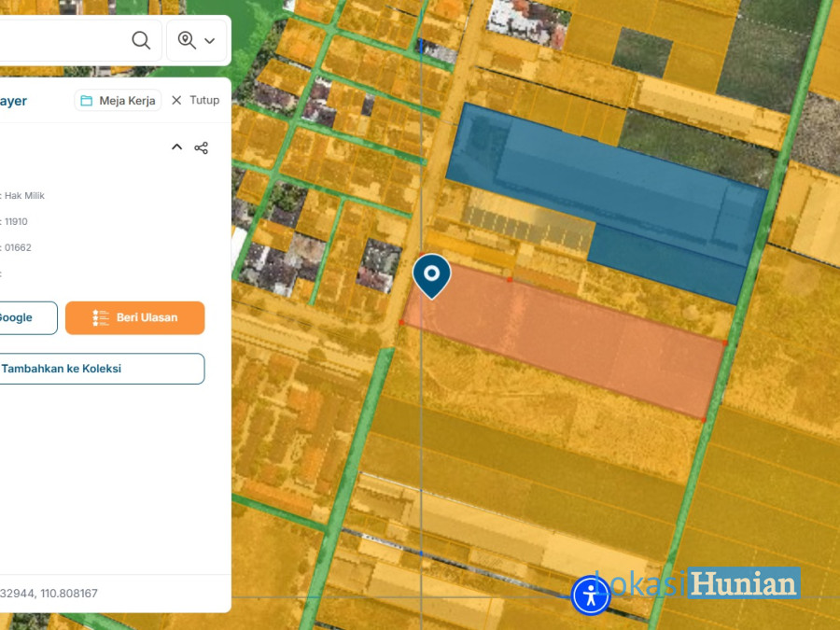Click the magnifier search icon
The image size is (840, 630).
141,40
